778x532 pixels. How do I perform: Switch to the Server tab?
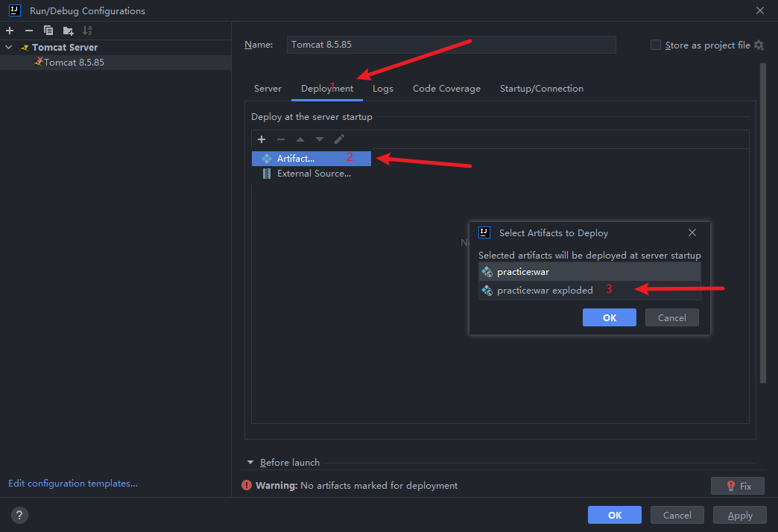click(x=268, y=89)
